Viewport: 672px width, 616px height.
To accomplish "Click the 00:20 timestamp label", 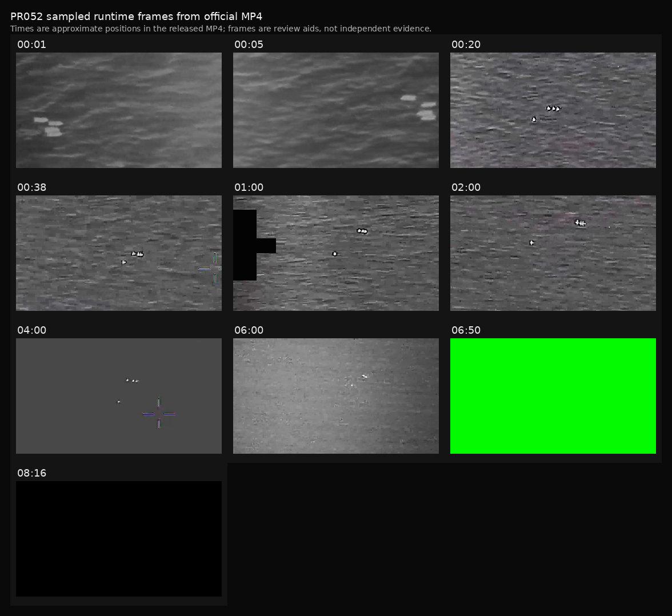I will tap(466, 45).
